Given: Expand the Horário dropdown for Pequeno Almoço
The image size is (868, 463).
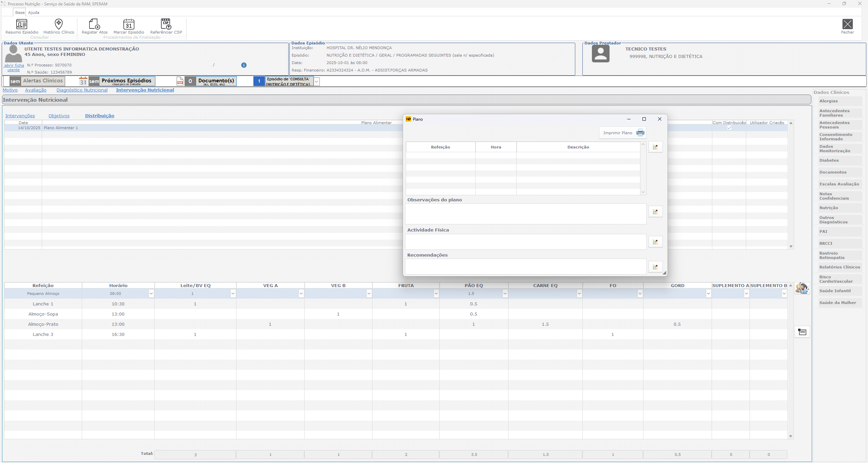Looking at the screenshot, I should (151, 294).
